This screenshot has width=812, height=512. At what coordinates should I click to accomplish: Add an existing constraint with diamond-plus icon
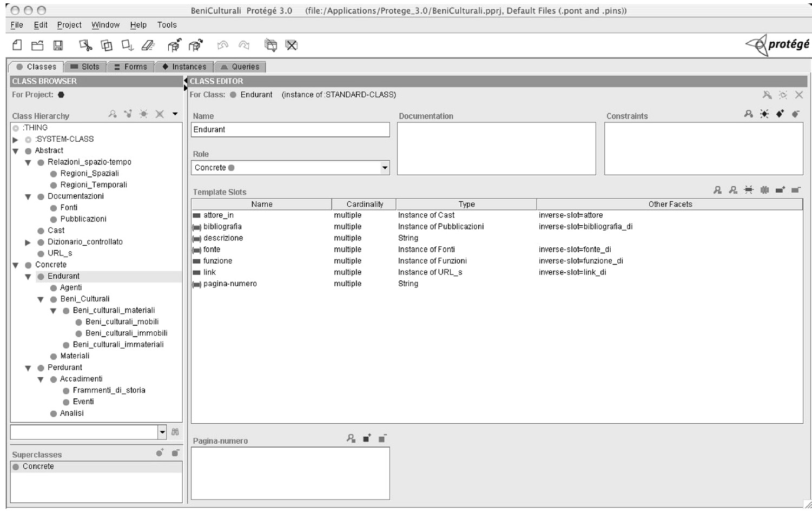click(x=780, y=114)
